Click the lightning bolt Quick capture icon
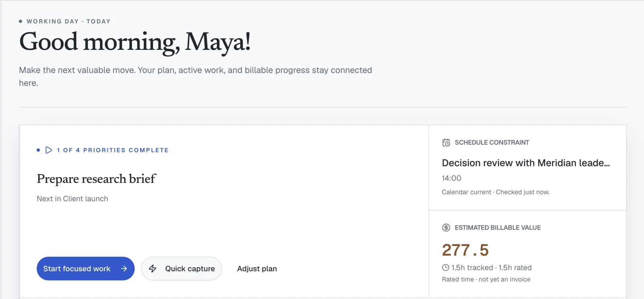This screenshot has height=299, width=644. 153,268
